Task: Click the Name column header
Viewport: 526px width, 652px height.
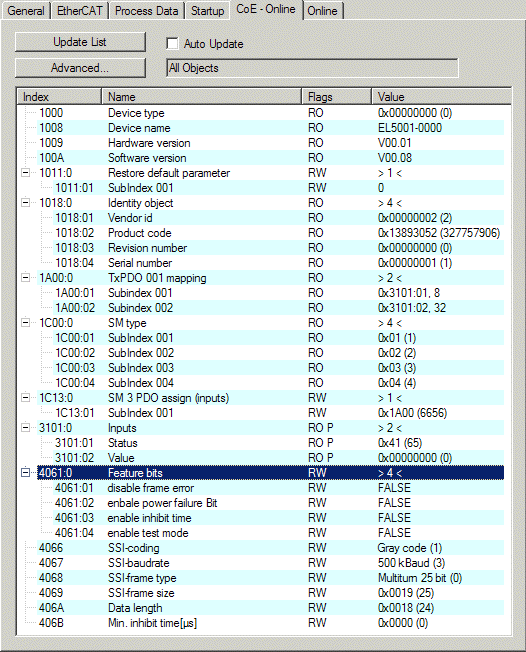Action: [x=202, y=96]
